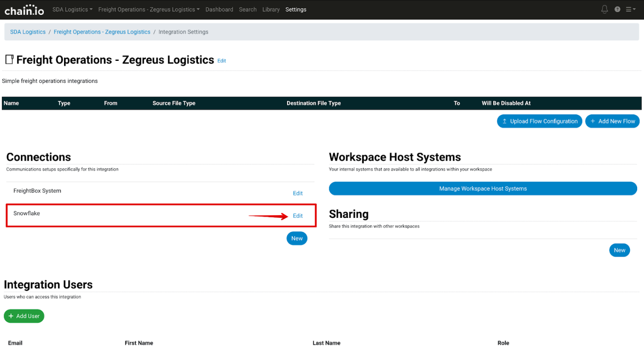The width and height of the screenshot is (644, 355).
Task: Select Settings in top menu
Action: click(296, 10)
